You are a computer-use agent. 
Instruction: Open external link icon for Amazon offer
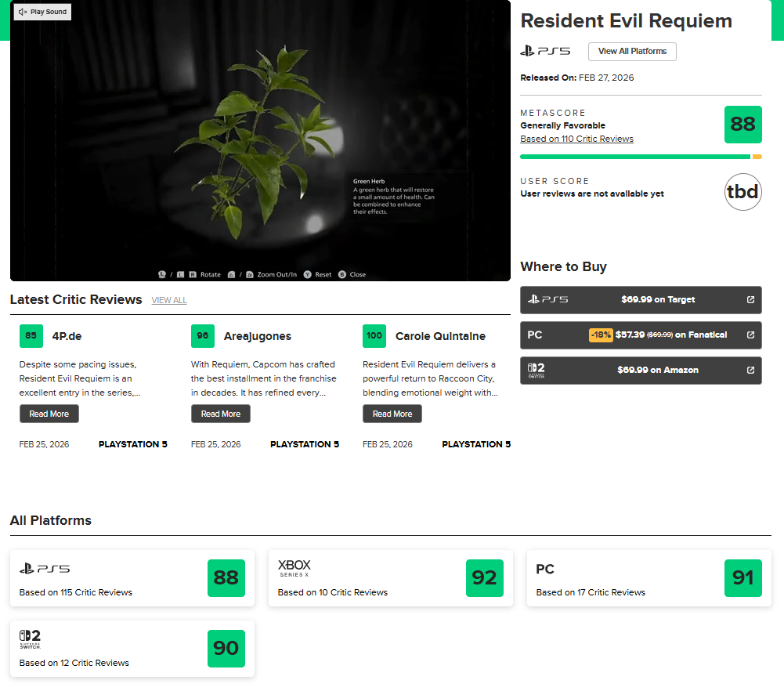click(750, 370)
